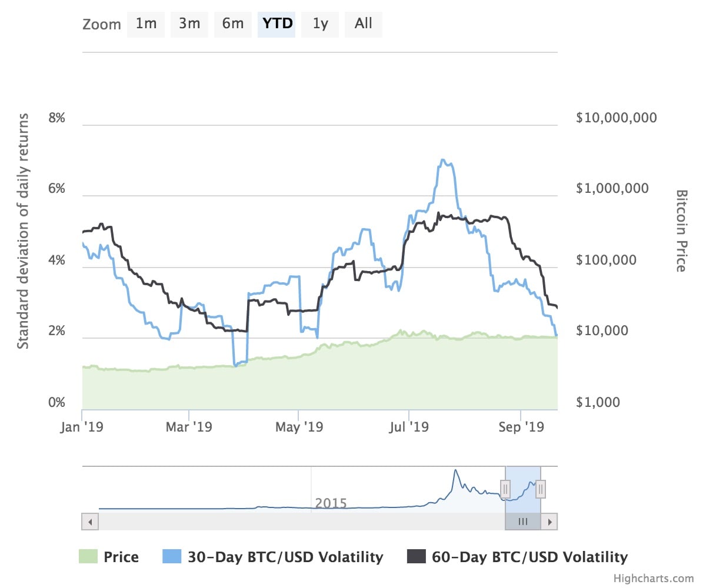Toggle 60-Day BTC/USD Volatility legend text

[x=530, y=557]
